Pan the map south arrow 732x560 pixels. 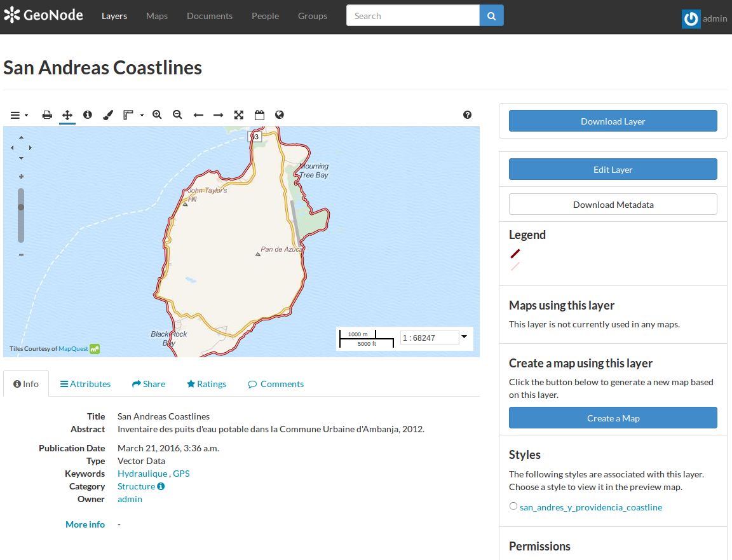click(x=21, y=158)
